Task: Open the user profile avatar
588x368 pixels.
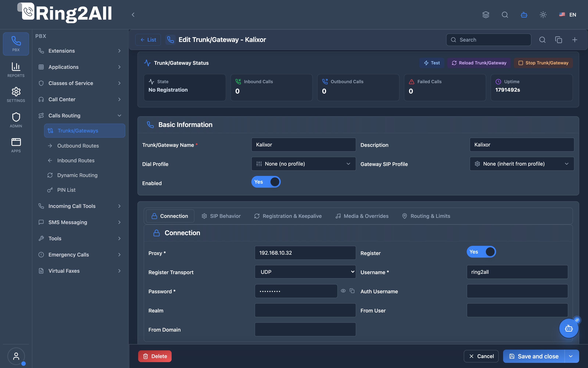Action: click(16, 356)
